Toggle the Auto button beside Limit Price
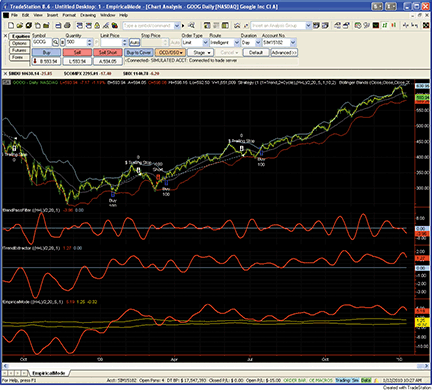This screenshot has width=432, height=390. pos(134,42)
